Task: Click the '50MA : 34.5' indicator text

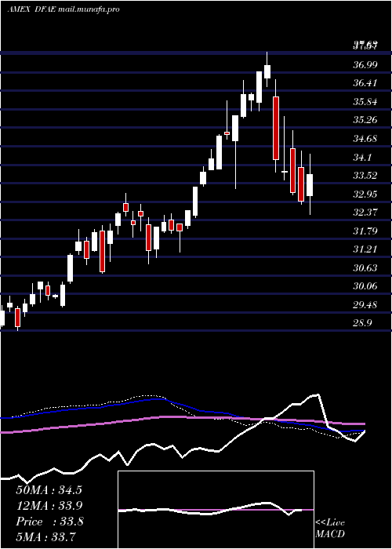Action: point(49,490)
